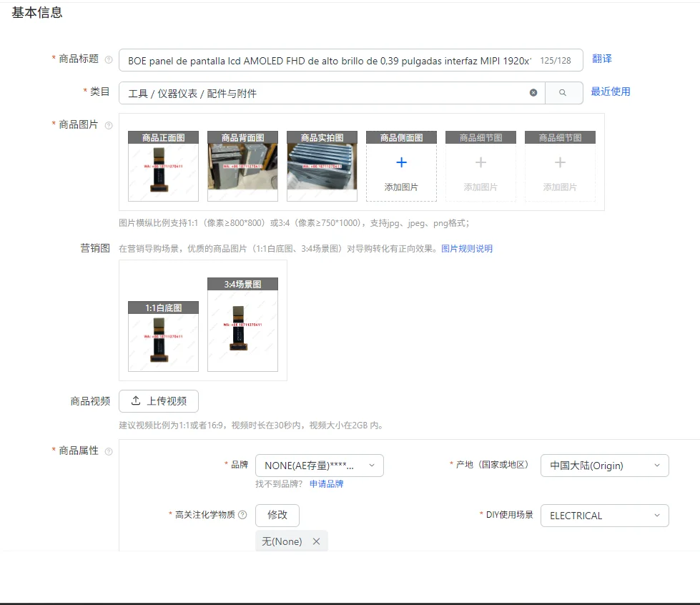Click the 基本信息 section heading

(37, 12)
